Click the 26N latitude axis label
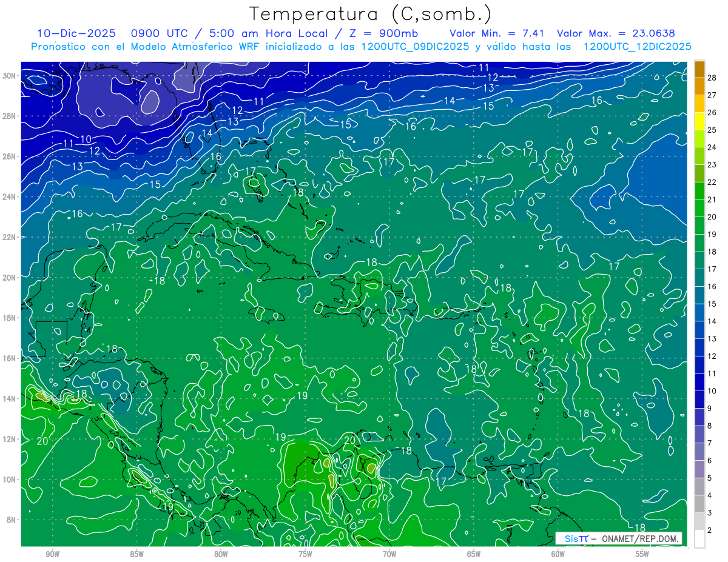The image size is (728, 562). 9,156
